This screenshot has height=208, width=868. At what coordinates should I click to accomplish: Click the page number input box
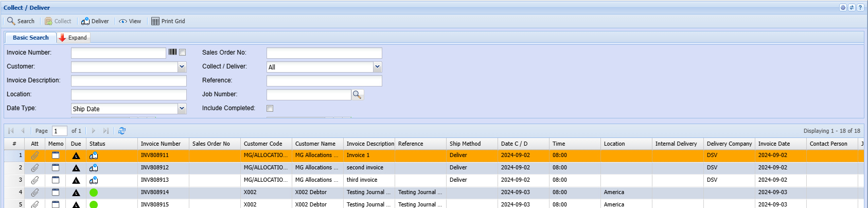(60, 131)
